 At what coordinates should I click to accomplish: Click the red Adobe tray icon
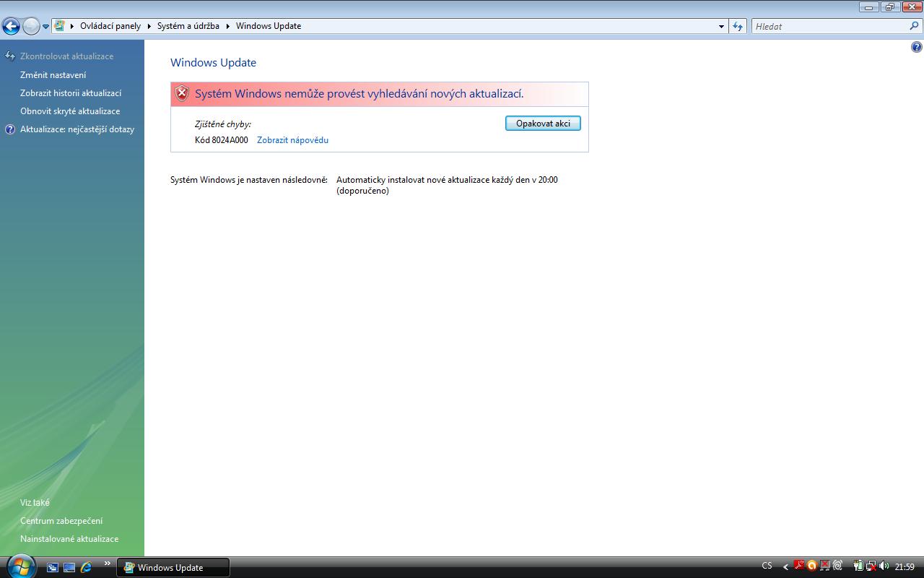coord(799,566)
